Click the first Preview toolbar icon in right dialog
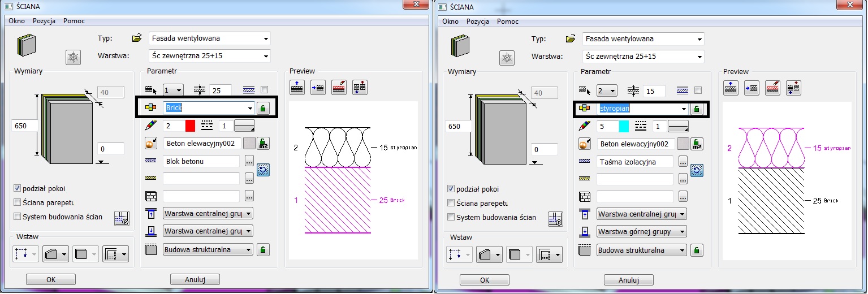Screen dimensions: 868x294 click(731, 88)
